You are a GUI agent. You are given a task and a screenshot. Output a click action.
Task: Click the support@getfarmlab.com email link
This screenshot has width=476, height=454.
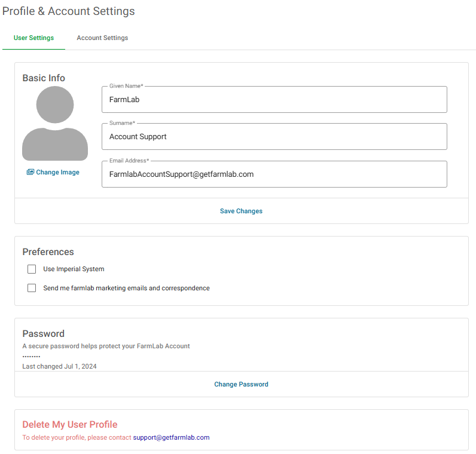(x=171, y=437)
